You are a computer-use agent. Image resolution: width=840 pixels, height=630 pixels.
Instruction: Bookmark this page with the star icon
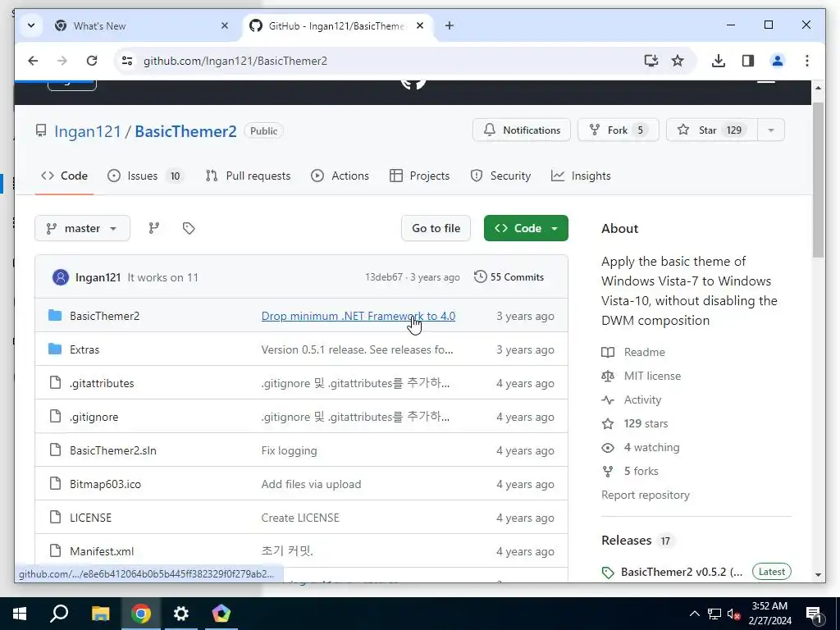pyautogui.click(x=678, y=61)
